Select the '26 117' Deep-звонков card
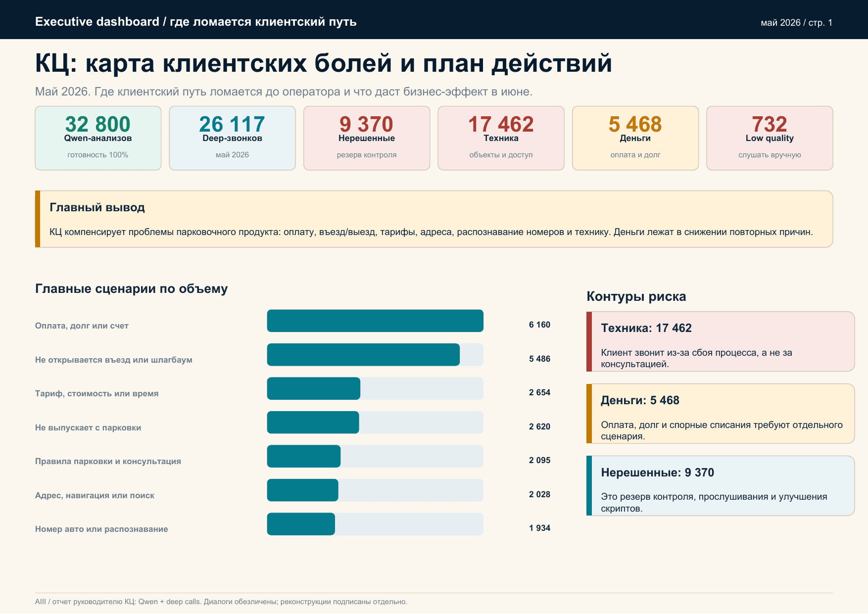 [x=232, y=138]
